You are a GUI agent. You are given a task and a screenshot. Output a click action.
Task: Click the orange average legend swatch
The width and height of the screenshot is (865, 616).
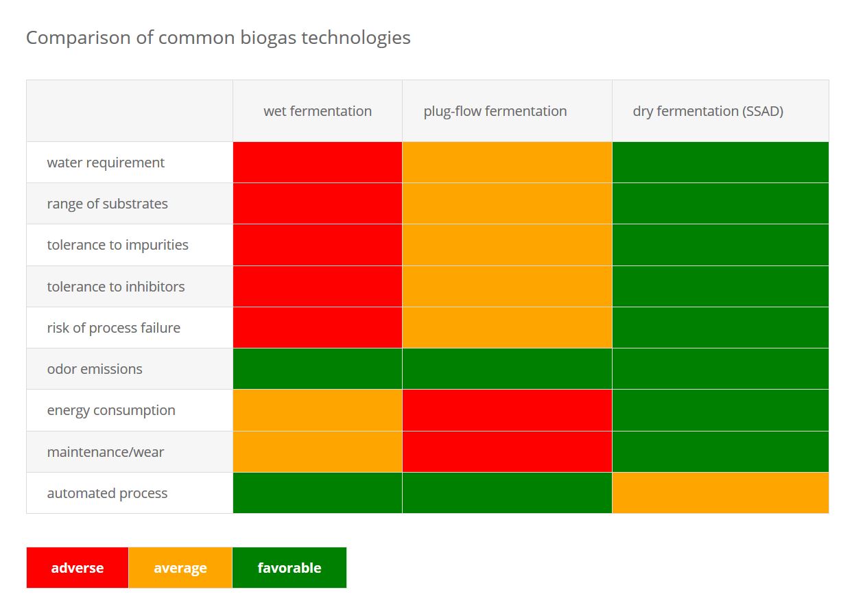pos(180,567)
